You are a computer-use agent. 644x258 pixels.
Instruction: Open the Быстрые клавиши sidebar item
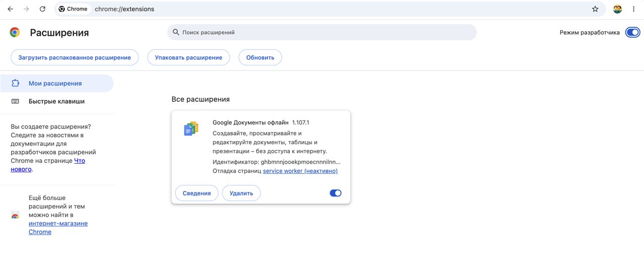(x=57, y=101)
